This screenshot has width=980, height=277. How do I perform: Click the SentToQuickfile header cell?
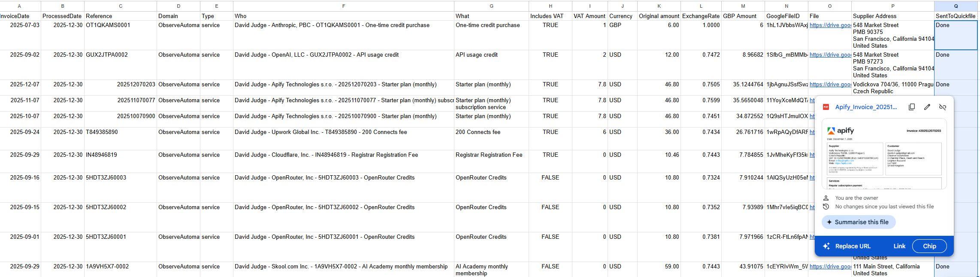(x=956, y=16)
